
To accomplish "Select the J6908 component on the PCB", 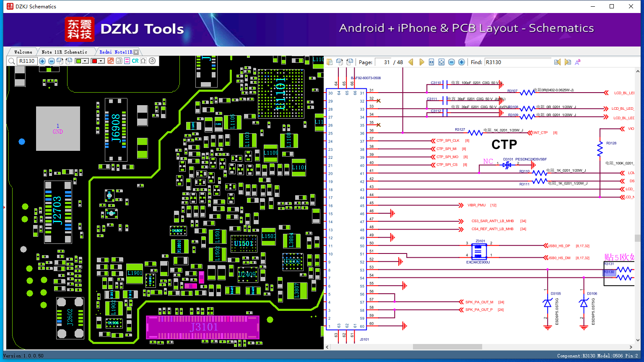I will click(x=116, y=130).
